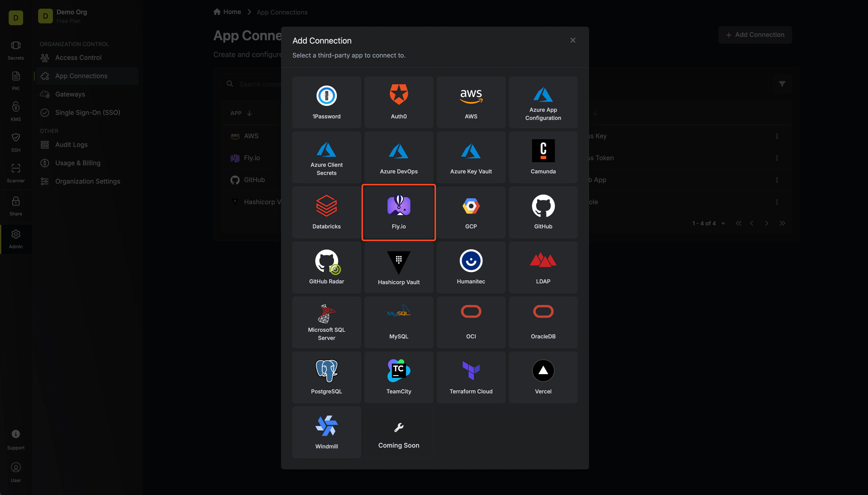Open PKI in the left rail
Image resolution: width=868 pixels, height=495 pixels.
tap(16, 81)
